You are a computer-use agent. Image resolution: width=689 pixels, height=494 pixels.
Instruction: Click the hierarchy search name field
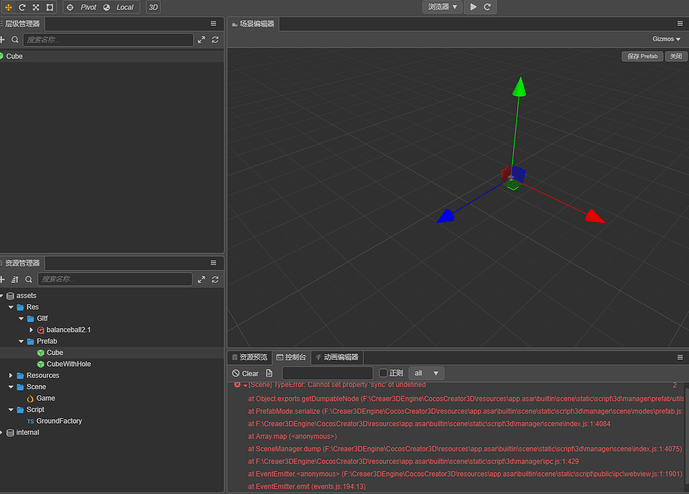click(x=108, y=40)
